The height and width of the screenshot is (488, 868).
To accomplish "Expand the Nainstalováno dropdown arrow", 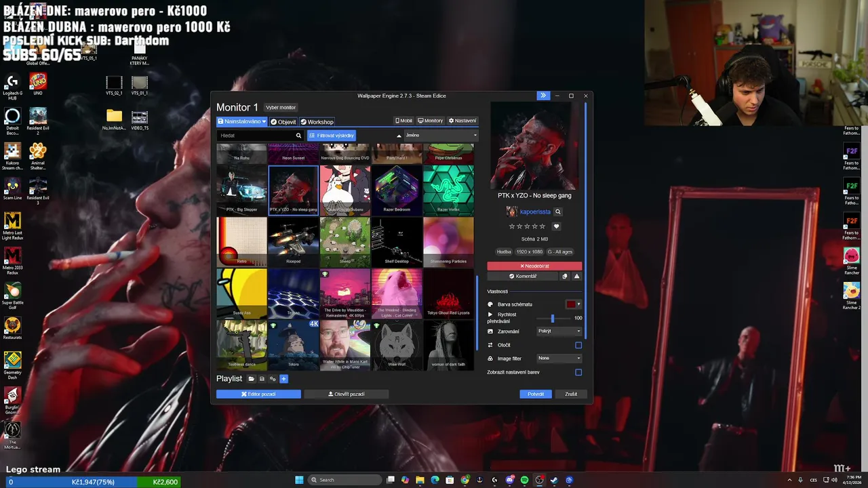I will coord(264,121).
